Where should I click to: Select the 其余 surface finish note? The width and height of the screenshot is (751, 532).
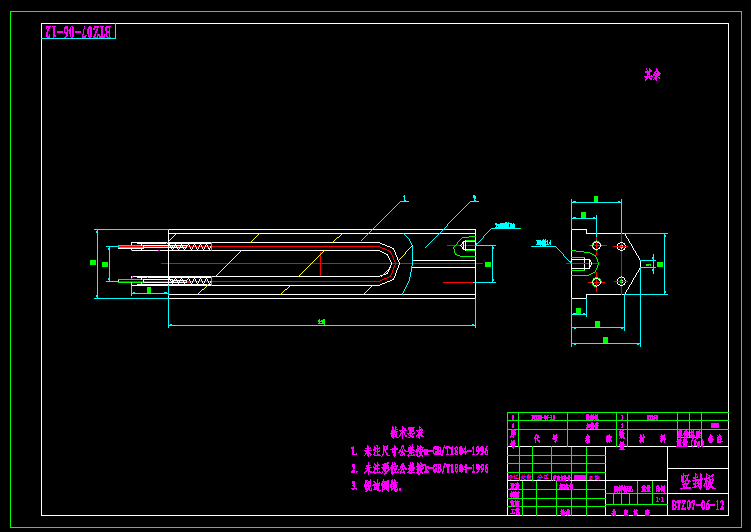point(652,75)
